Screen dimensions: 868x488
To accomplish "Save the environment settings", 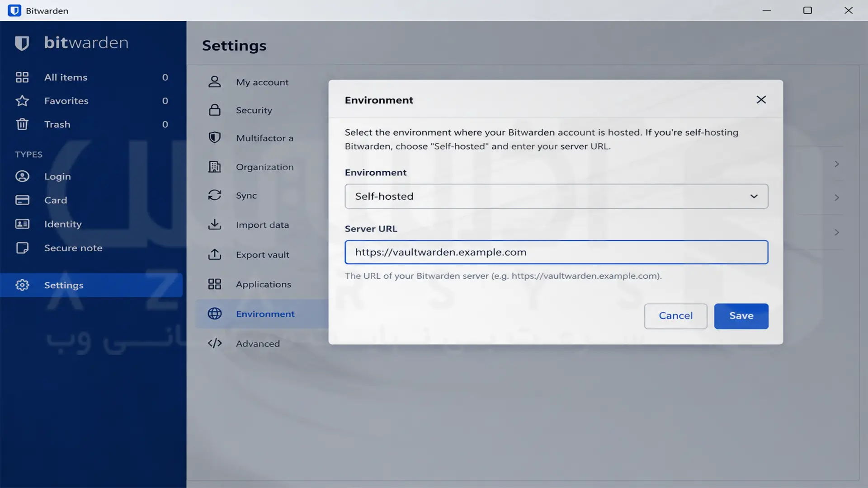I will pos(741,316).
